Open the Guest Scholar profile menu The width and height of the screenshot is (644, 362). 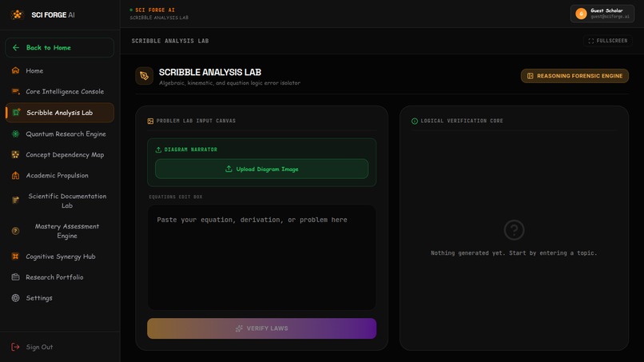(602, 14)
